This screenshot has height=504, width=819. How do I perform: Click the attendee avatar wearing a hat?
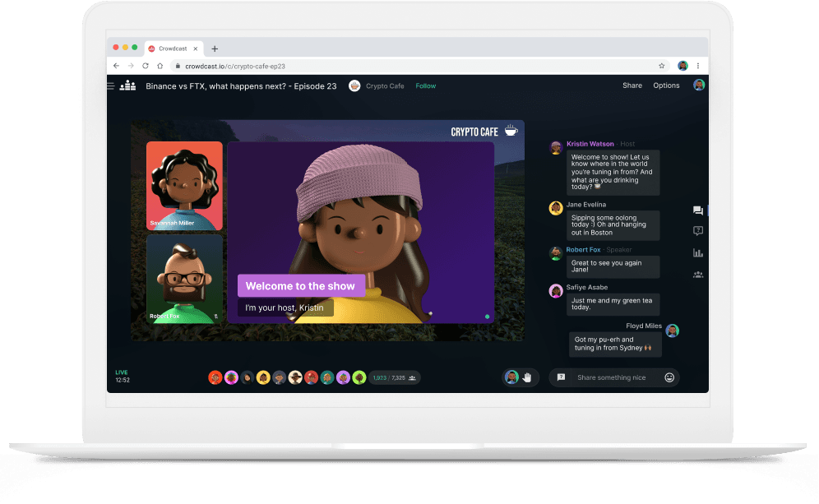[x=295, y=377]
